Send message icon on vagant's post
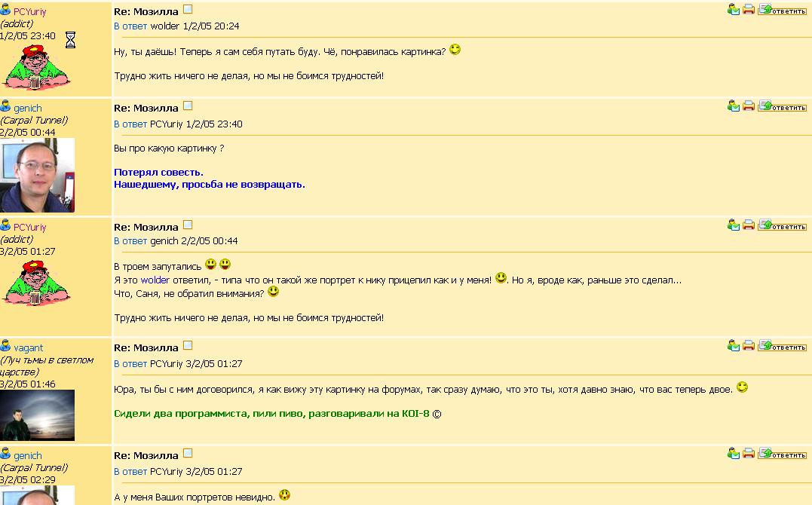Viewport: 812px width, 505px height. click(734, 345)
